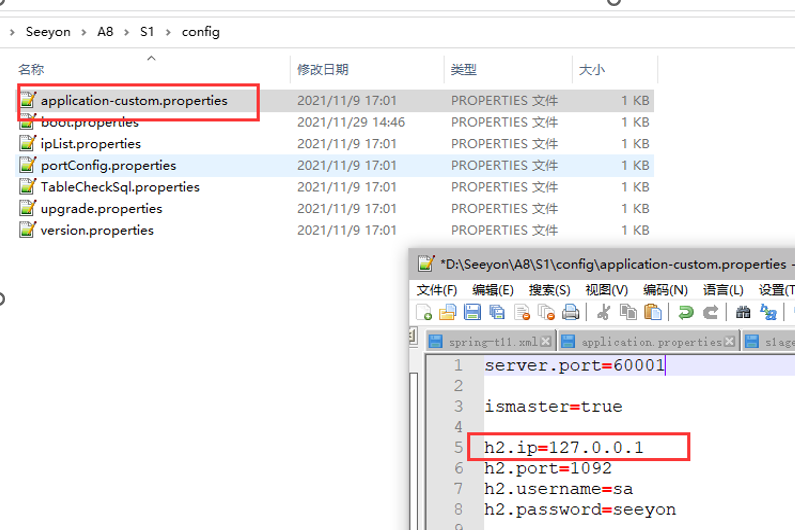Click the Notepad++ title bar file path
Viewport: 795px width, 530px height.
click(x=613, y=264)
